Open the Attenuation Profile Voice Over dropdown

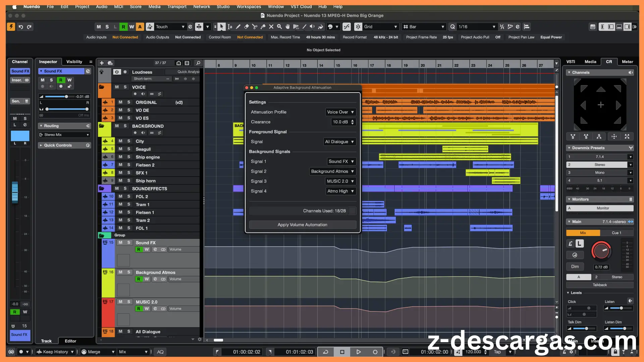(x=340, y=112)
